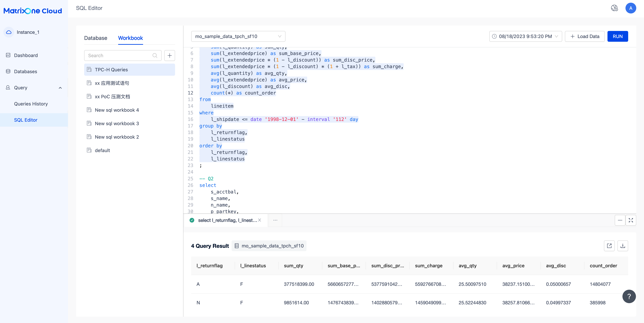
Task: Open the user avatar A menu
Action: coord(631,8)
